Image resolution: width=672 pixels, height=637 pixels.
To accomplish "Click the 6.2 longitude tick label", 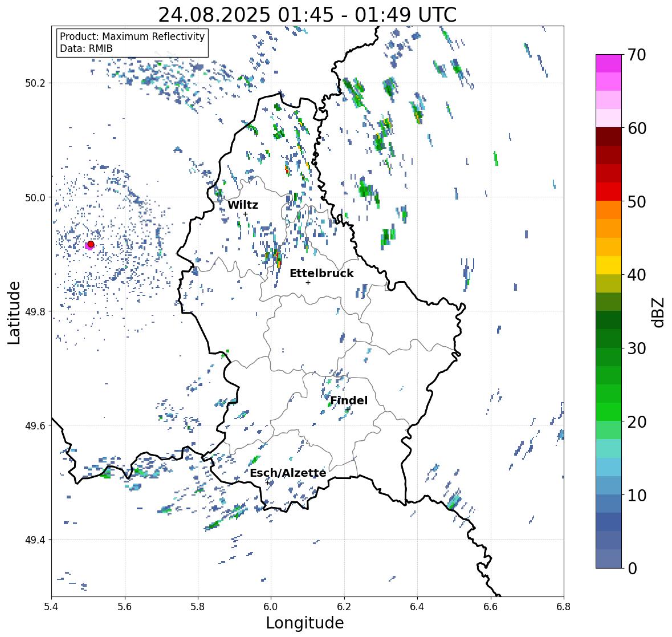I will coord(344,606).
